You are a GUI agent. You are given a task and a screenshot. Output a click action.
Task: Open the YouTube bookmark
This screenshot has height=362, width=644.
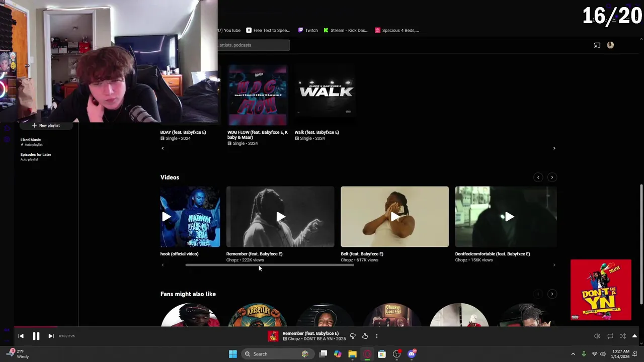coord(230,30)
